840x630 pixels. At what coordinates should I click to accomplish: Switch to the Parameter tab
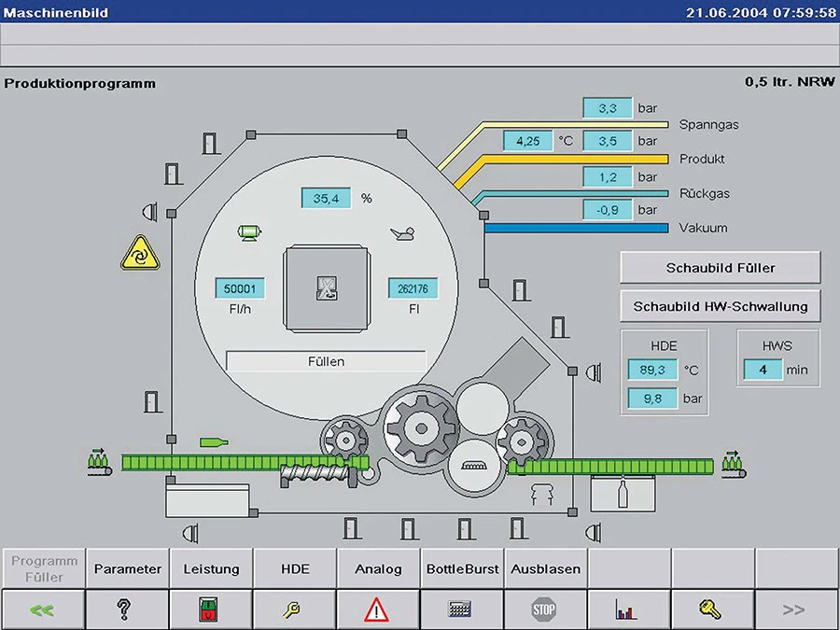[x=127, y=567]
